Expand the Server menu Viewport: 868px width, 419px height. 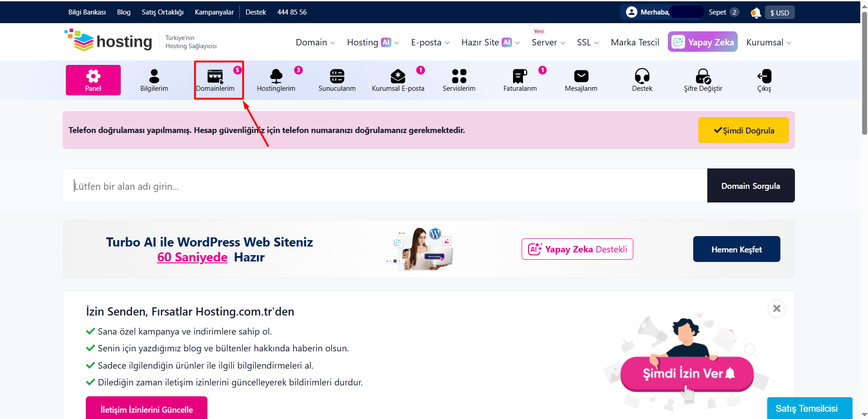(548, 42)
